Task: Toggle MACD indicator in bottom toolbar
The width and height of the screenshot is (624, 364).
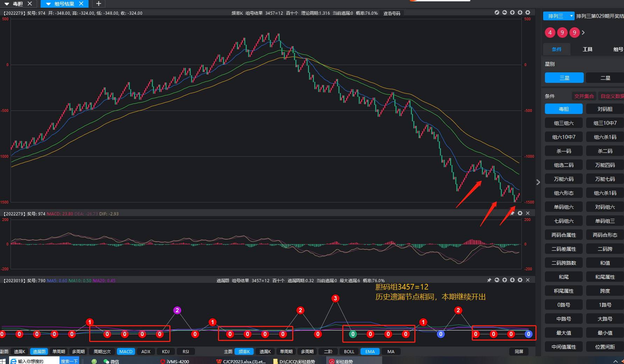Action: click(126, 351)
